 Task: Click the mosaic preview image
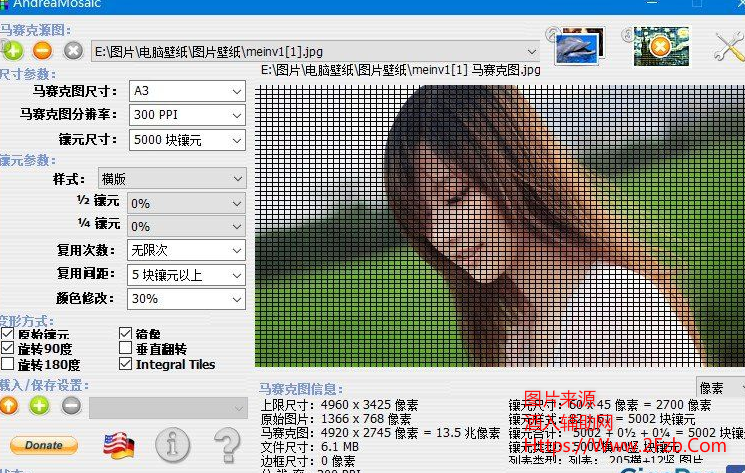500,225
